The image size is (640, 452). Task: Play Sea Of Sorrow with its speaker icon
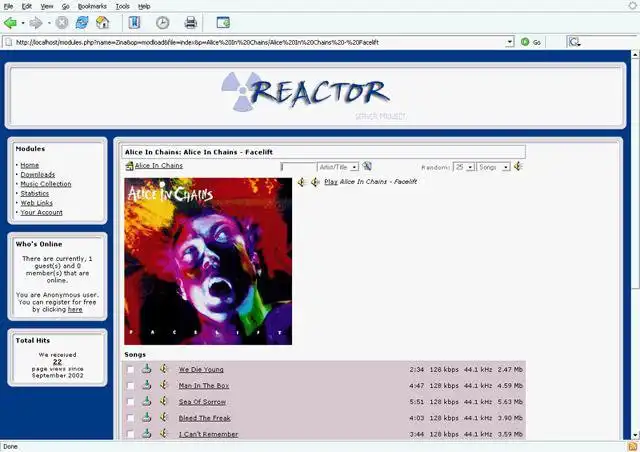[x=164, y=401]
